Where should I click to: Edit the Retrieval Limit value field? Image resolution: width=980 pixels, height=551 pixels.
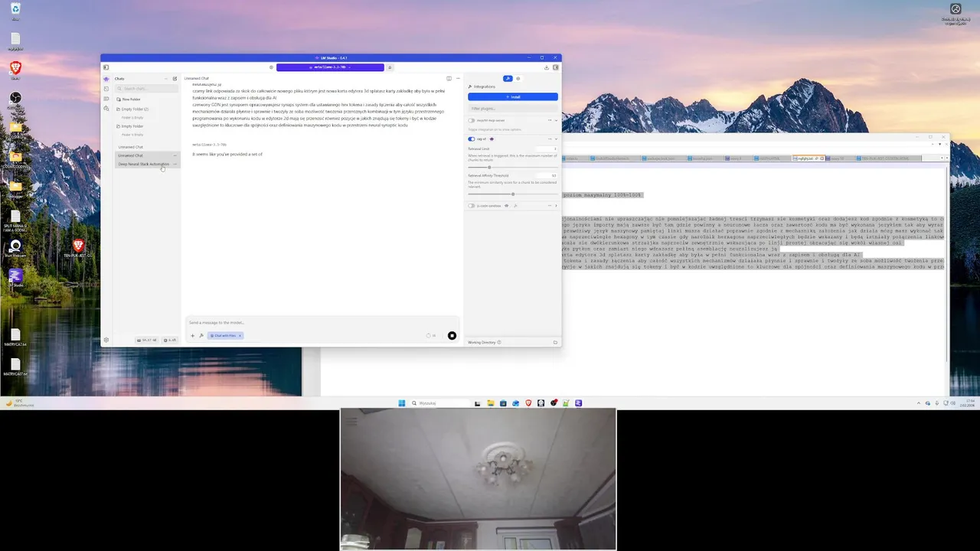pyautogui.click(x=547, y=148)
